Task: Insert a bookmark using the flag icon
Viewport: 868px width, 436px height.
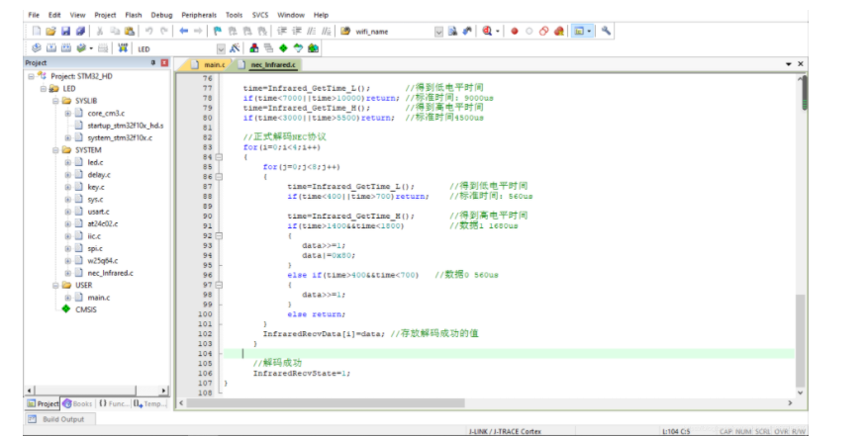Action: (x=218, y=32)
